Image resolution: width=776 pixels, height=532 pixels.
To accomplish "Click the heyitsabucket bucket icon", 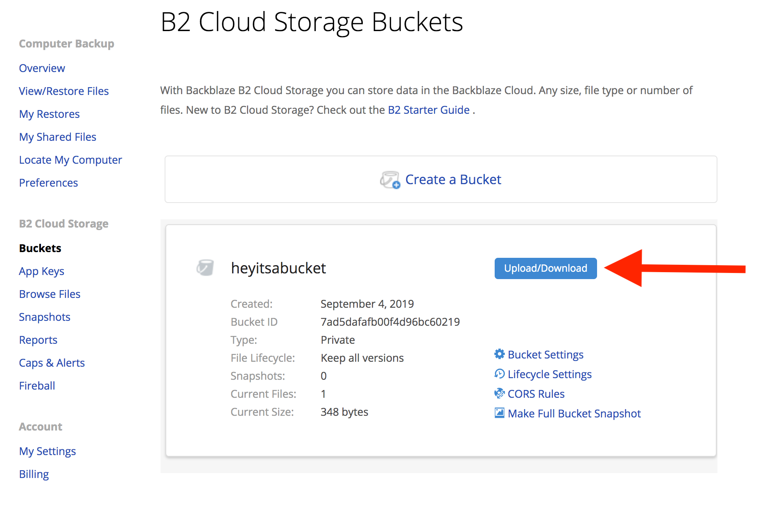I will pos(205,268).
